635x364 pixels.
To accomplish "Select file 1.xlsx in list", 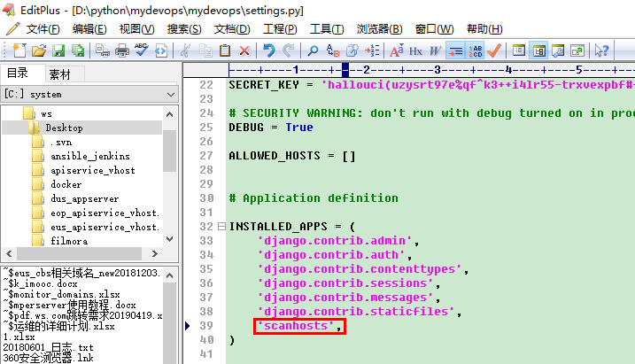I will point(19,337).
